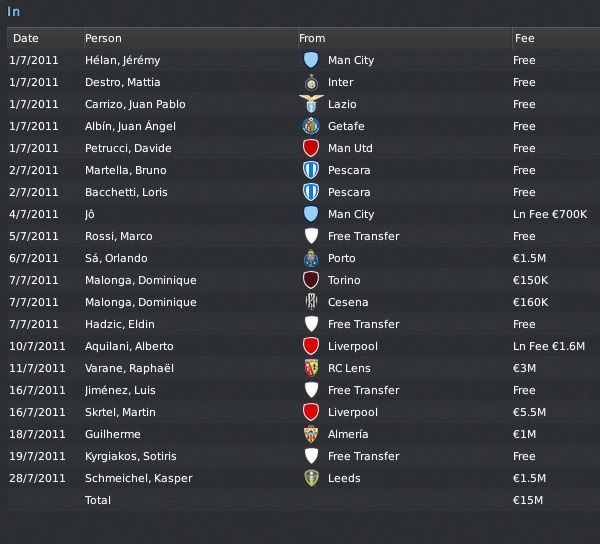Click the Lazio eagle crest icon

pos(310,104)
